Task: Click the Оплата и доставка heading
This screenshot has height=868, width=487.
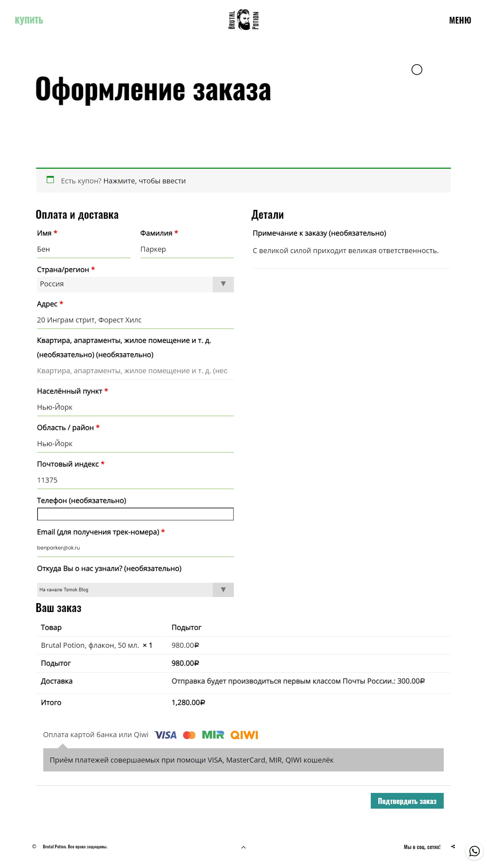Action: [x=77, y=215]
